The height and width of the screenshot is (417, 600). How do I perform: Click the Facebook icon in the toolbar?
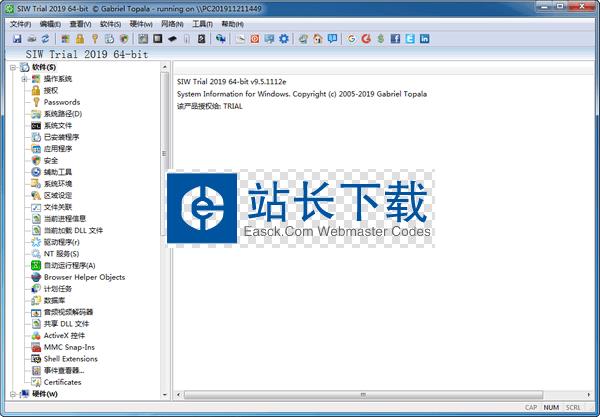point(396,38)
